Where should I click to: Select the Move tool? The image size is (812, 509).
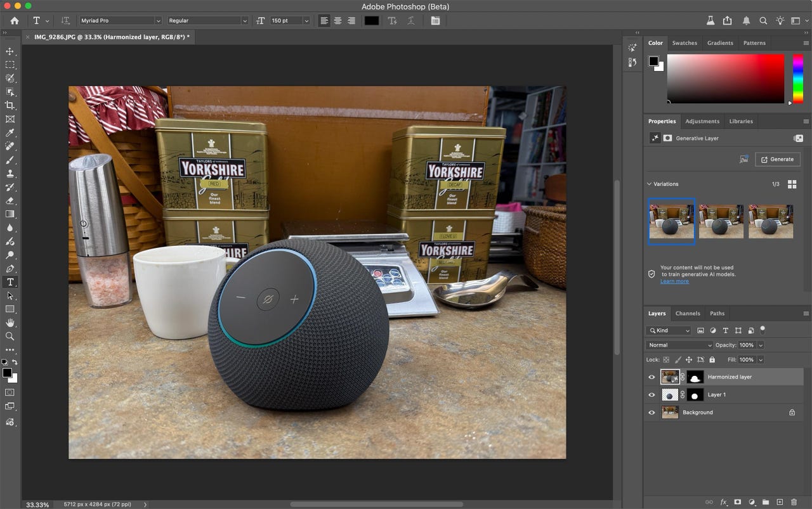tap(10, 51)
